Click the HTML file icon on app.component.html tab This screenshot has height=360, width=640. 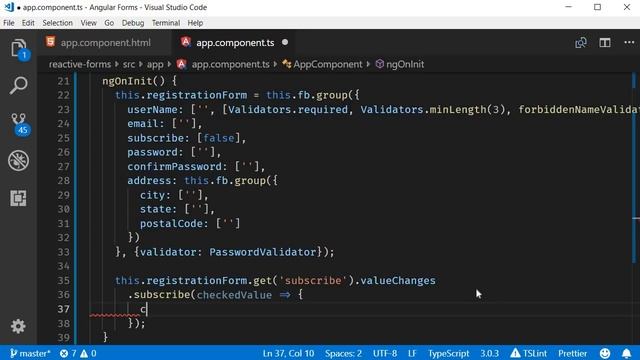tap(51, 42)
